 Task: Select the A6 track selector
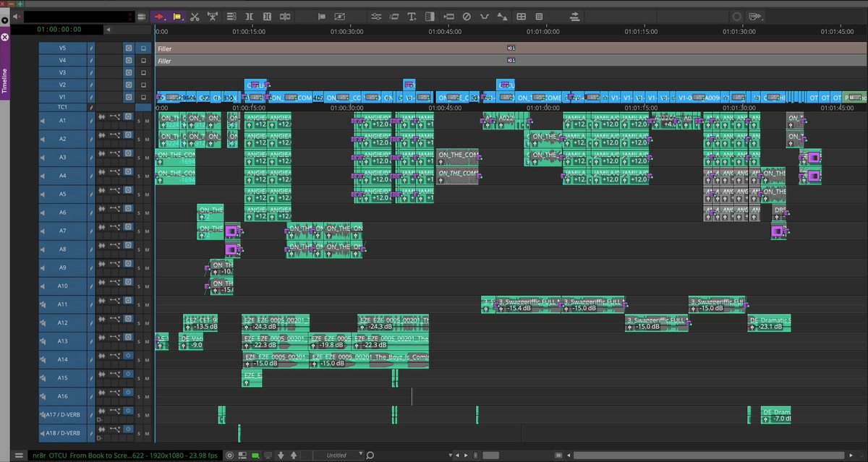pyautogui.click(x=62, y=213)
